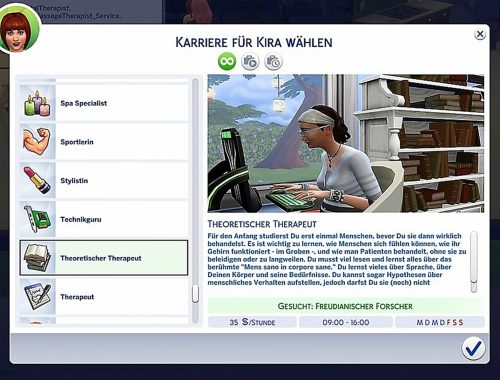The image size is (500, 380).
Task: Toggle the briefcase clock part-time filter
Action: point(273,62)
